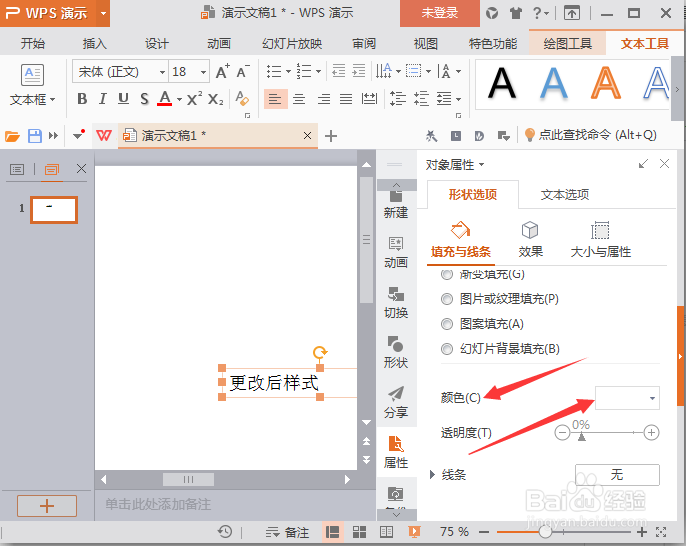Toggle bold formatting with the B icon
The width and height of the screenshot is (686, 546).
point(82,99)
